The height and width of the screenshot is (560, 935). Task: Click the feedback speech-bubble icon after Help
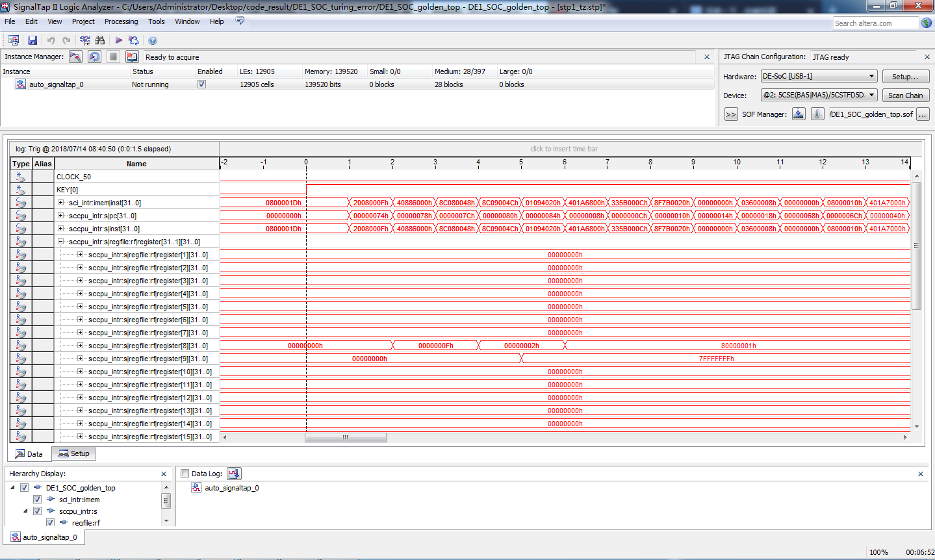(x=240, y=21)
